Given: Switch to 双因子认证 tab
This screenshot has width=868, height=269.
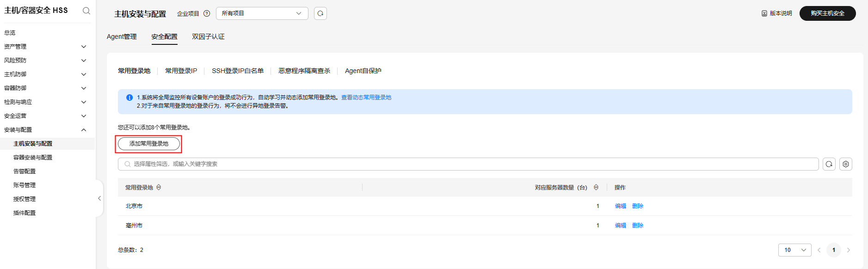Looking at the screenshot, I should click(208, 37).
